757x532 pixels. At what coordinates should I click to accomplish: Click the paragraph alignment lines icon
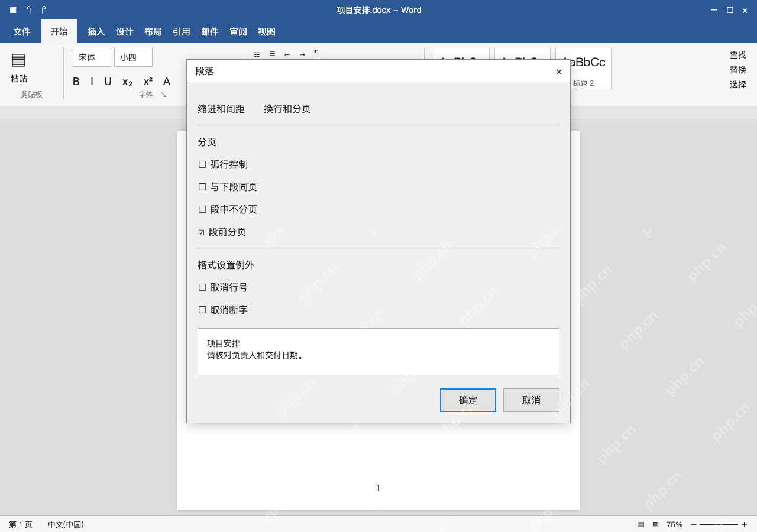[272, 54]
